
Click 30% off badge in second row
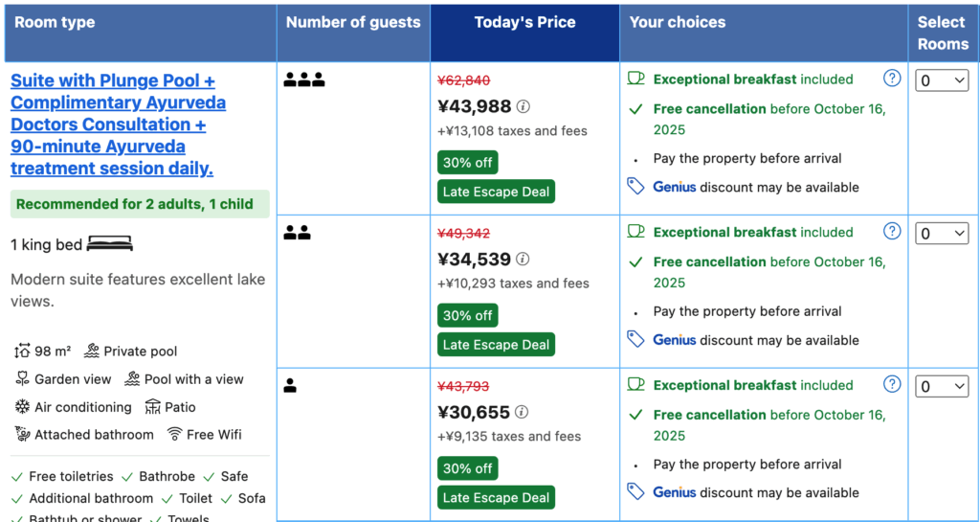pyautogui.click(x=467, y=315)
